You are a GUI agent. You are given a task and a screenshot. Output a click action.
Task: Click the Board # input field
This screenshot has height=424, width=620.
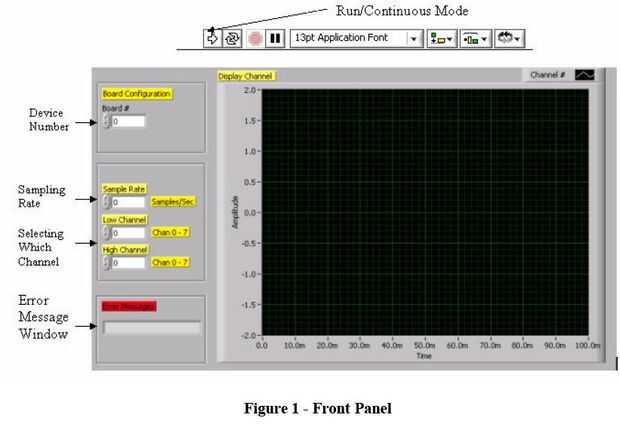(x=129, y=121)
